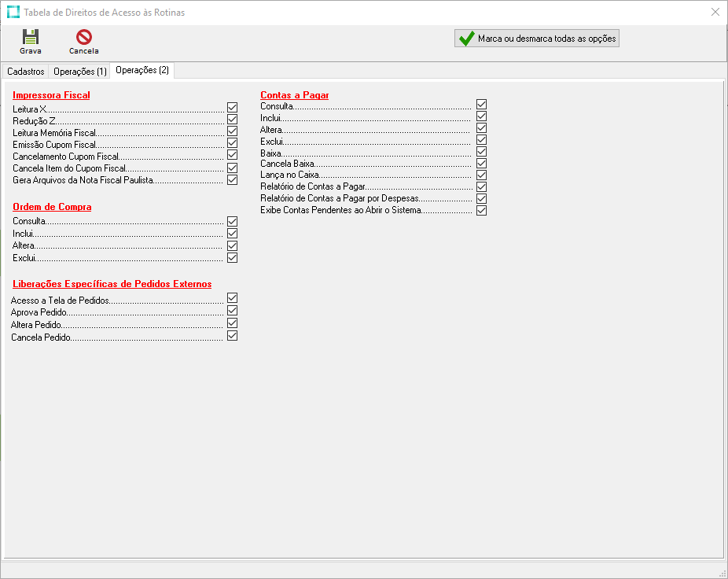
Task: Toggle the Redução Z permission
Action: click(x=232, y=120)
